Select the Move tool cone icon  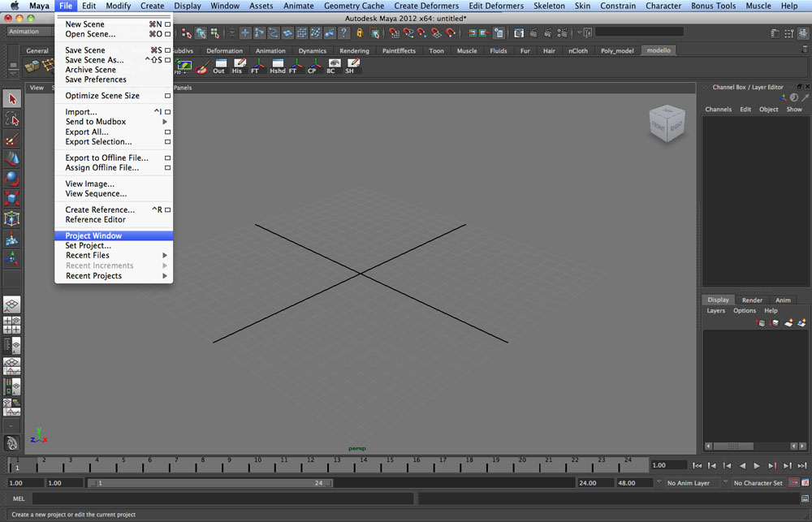coord(12,159)
